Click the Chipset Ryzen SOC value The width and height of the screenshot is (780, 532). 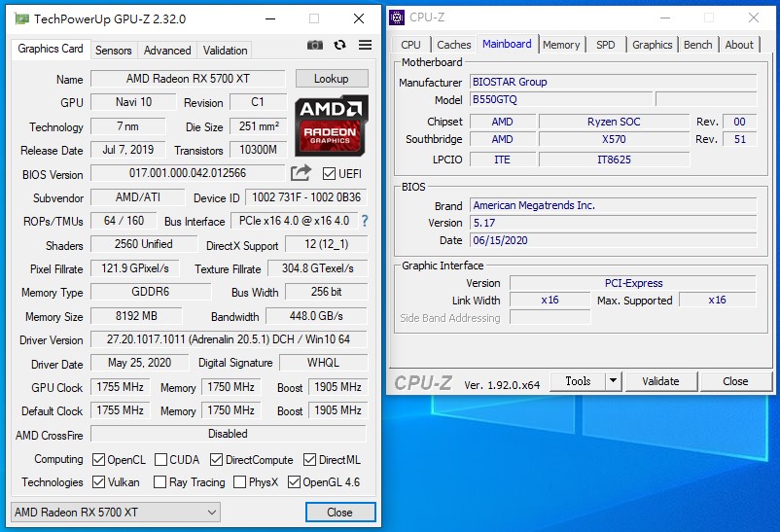pyautogui.click(x=615, y=122)
